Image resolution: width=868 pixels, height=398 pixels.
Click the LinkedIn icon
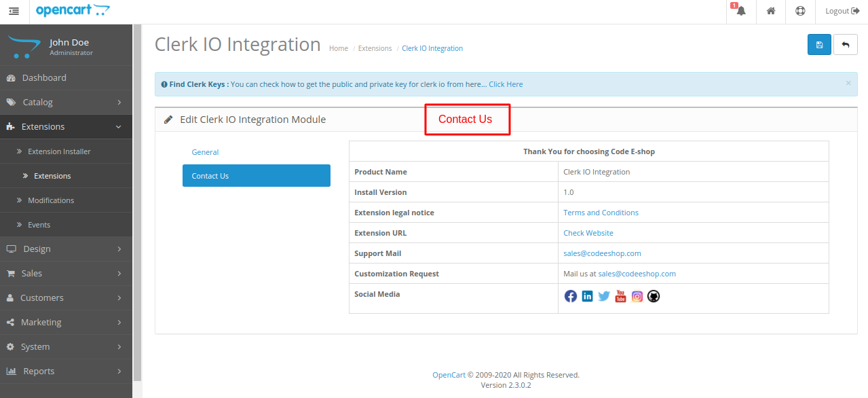click(586, 295)
